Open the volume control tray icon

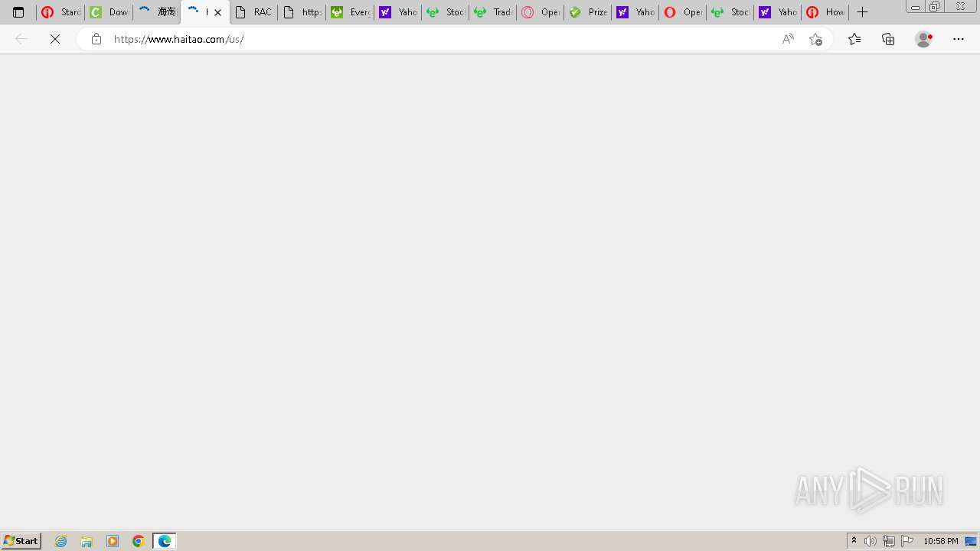(x=871, y=541)
